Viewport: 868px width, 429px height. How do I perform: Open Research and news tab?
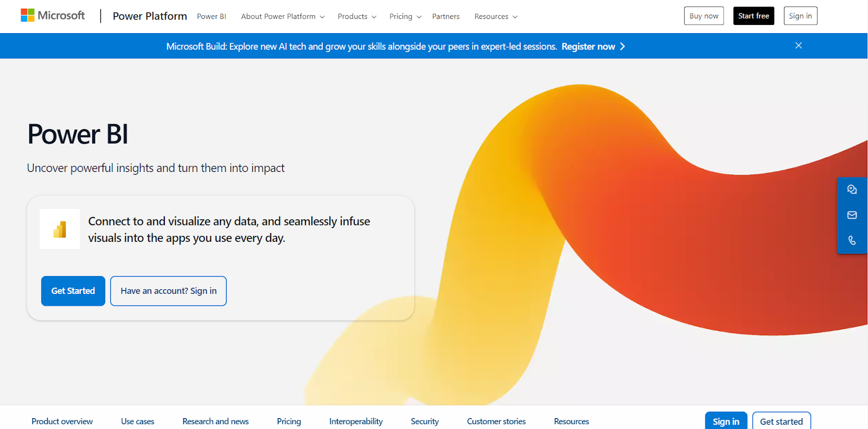click(x=215, y=421)
